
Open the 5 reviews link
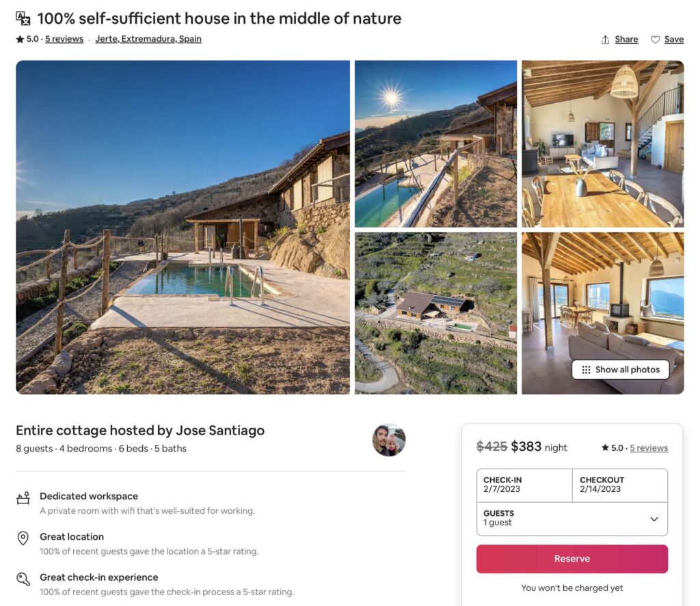pos(64,39)
